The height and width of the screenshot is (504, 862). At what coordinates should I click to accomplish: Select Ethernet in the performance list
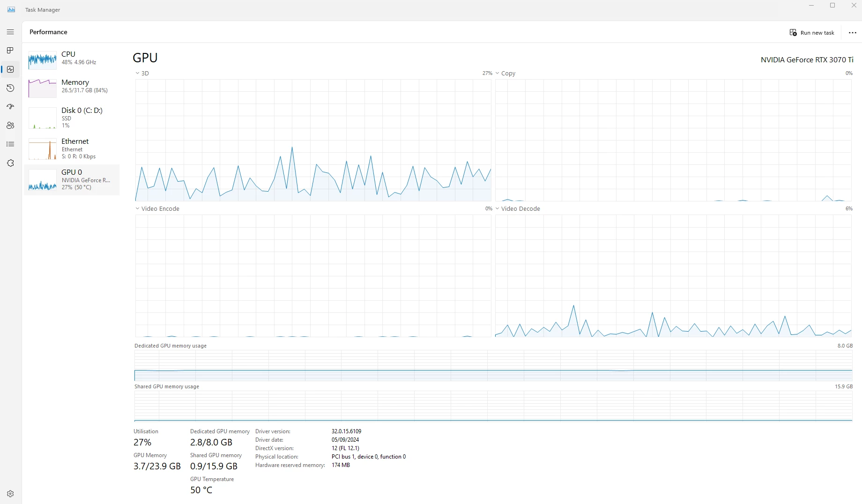[x=72, y=148]
